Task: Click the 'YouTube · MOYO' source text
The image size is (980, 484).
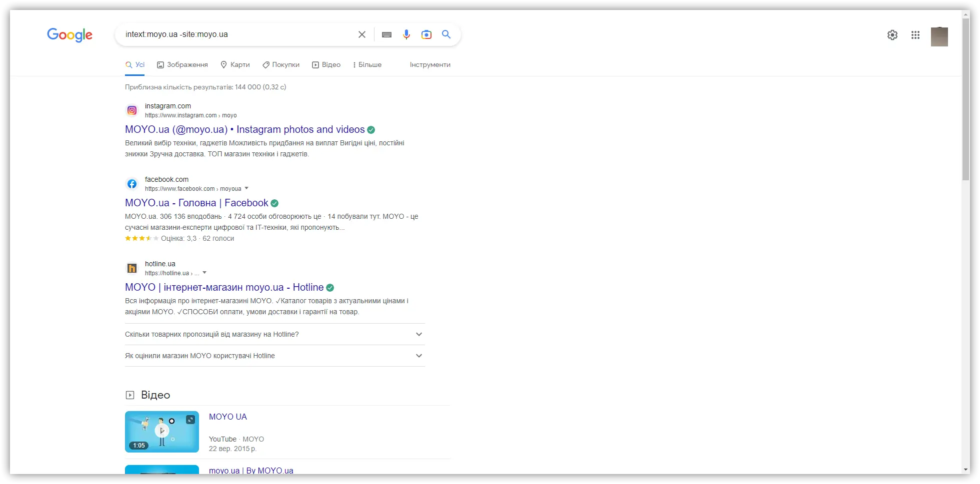Action: point(236,439)
